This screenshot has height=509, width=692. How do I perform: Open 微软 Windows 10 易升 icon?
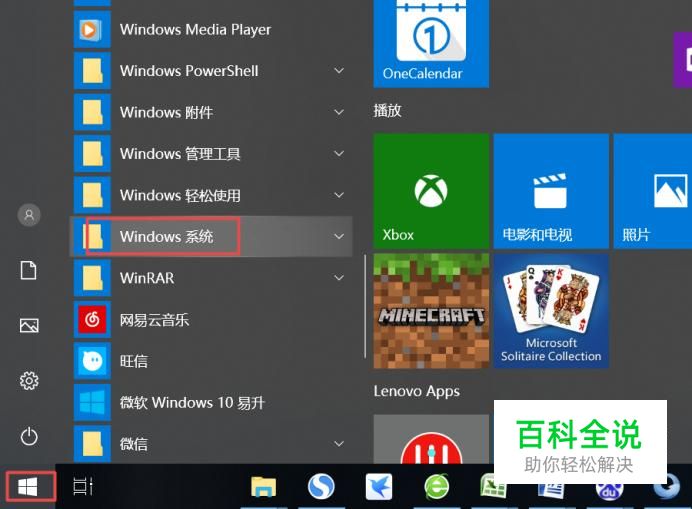(x=92, y=403)
